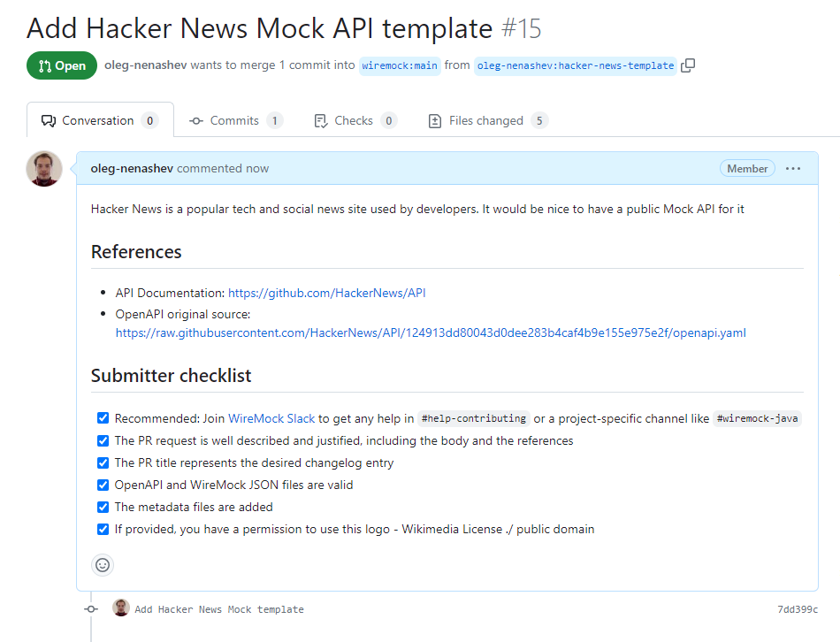Click the Checks tab checklist icon
The width and height of the screenshot is (840, 642).
point(320,121)
